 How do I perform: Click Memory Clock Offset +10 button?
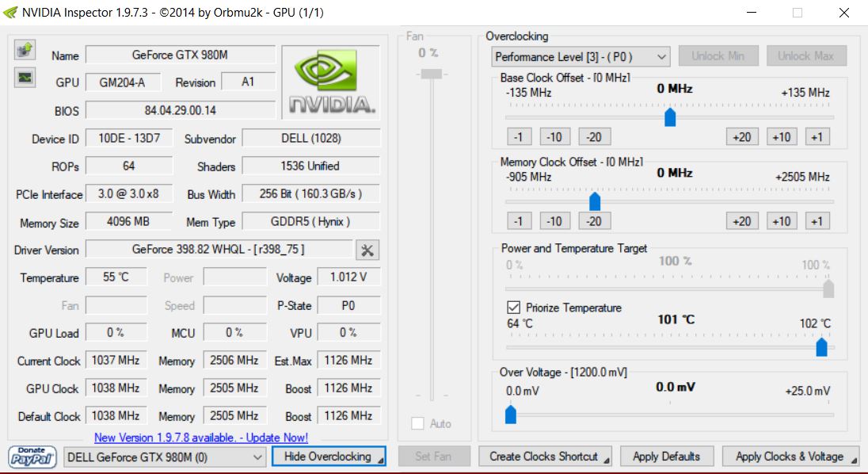coord(782,221)
